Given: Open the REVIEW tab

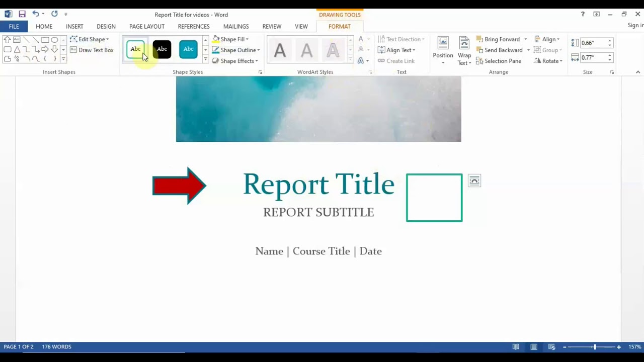Looking at the screenshot, I should 272,27.
